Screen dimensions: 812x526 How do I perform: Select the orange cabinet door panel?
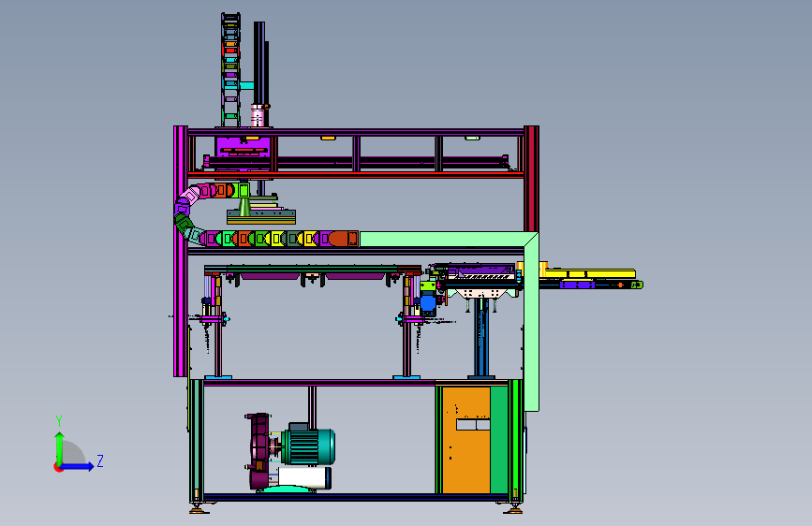click(466, 440)
